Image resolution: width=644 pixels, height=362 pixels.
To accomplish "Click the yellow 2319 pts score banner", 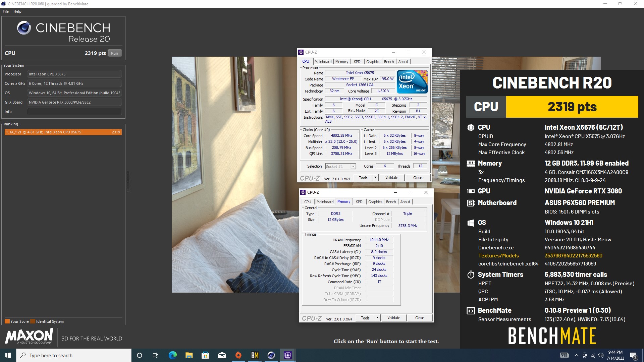I will click(572, 107).
